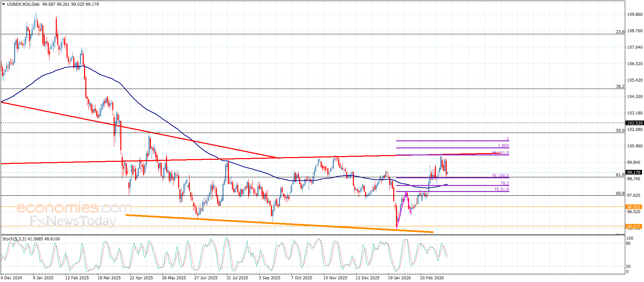
Task: Click the 22 Apr 2025 date label
Action: (x=141, y=278)
